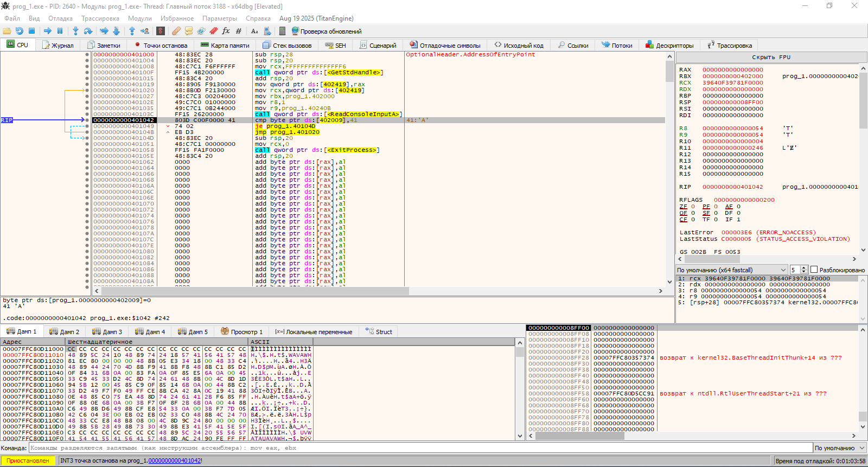Image resolution: width=868 pixels, height=467 pixels.
Task: Click the Step Over toolbar icon
Action: pos(88,31)
